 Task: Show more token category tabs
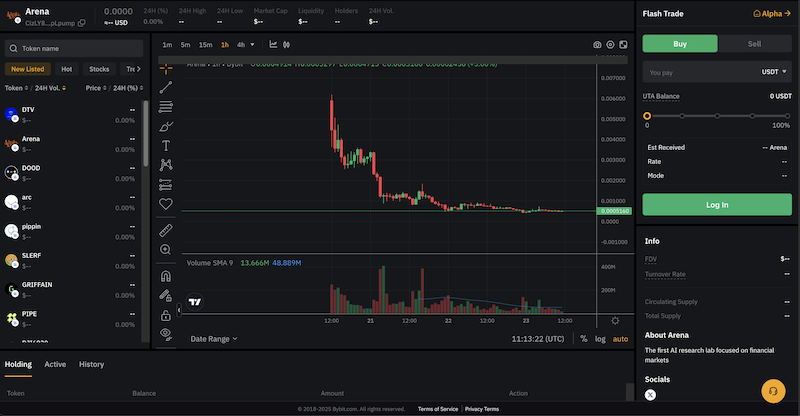[x=138, y=69]
